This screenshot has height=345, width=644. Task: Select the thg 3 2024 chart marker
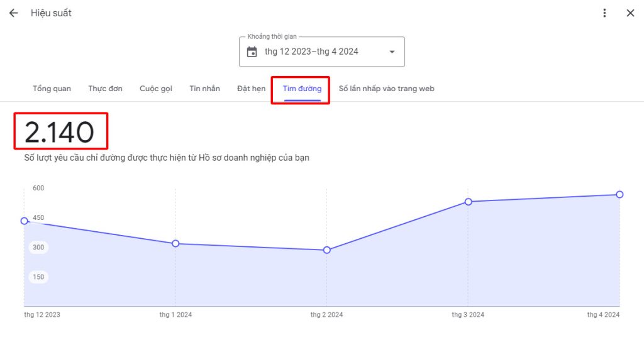click(x=469, y=202)
